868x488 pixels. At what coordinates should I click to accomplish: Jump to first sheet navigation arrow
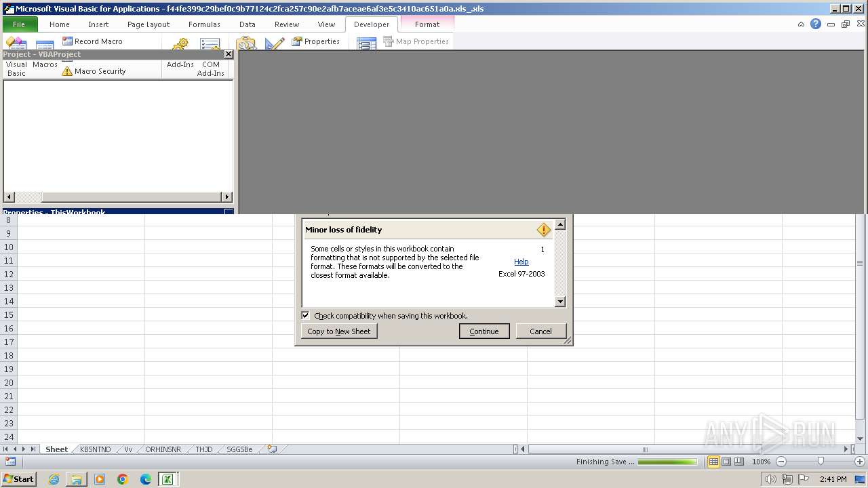pos(6,449)
